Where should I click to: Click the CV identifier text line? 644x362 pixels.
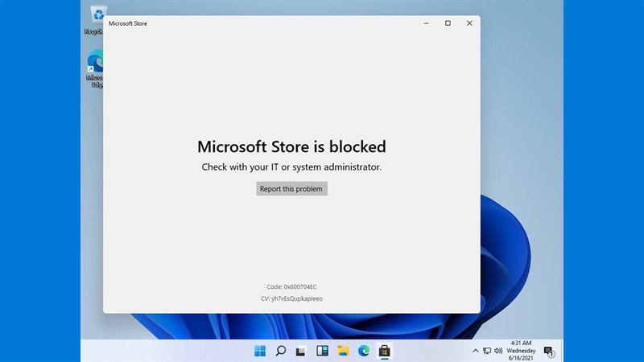[291, 298]
